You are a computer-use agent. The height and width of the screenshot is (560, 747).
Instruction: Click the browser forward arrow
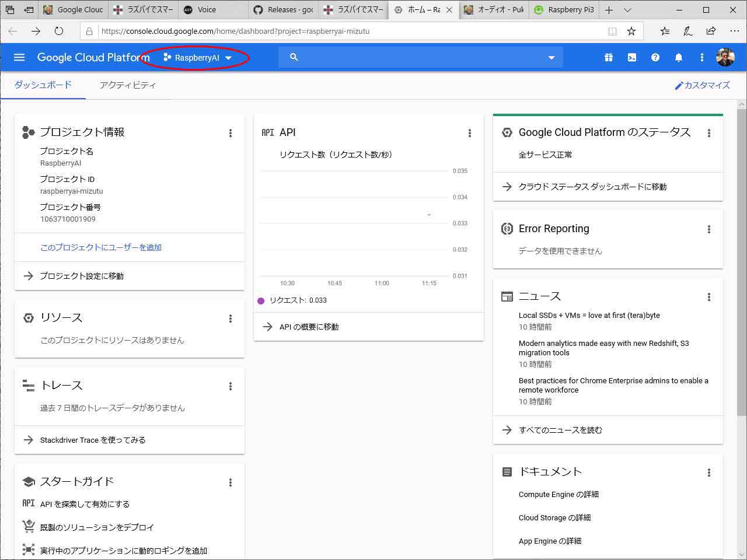36,31
